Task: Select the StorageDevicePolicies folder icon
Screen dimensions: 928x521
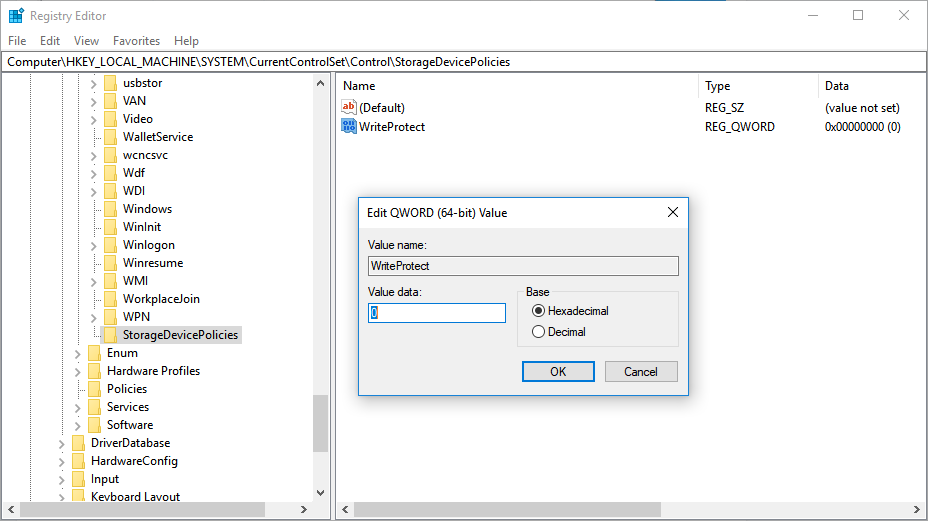Action: tap(111, 335)
